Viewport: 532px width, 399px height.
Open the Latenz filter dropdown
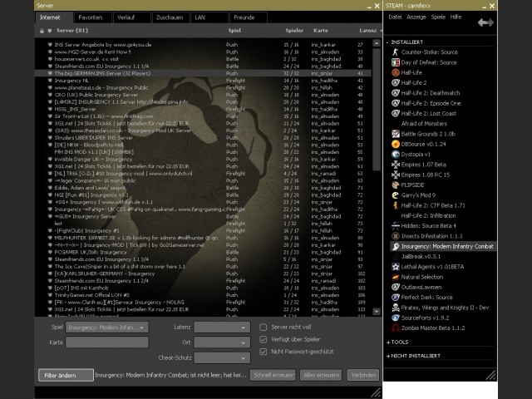point(222,328)
